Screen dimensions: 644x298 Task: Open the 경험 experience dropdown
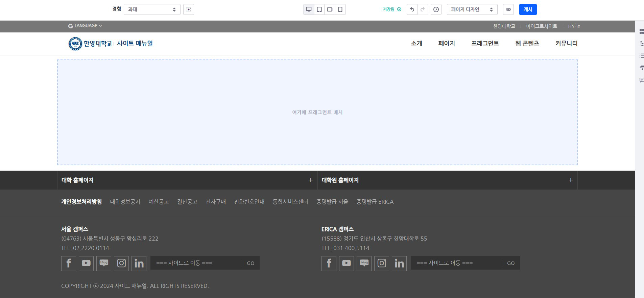(x=152, y=9)
